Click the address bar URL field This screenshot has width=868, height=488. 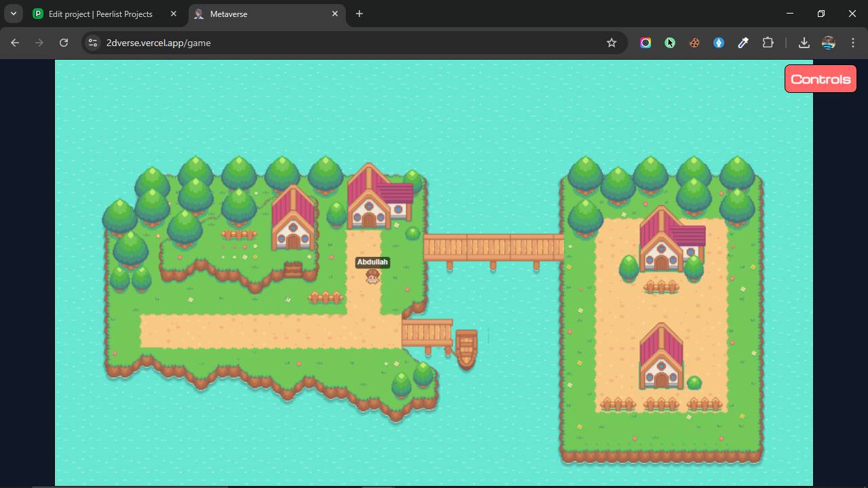tap(339, 43)
